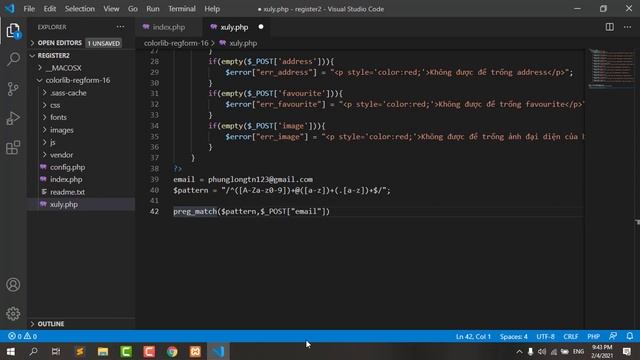Expand the fonts folder
The height and width of the screenshot is (360, 640).
pos(58,117)
